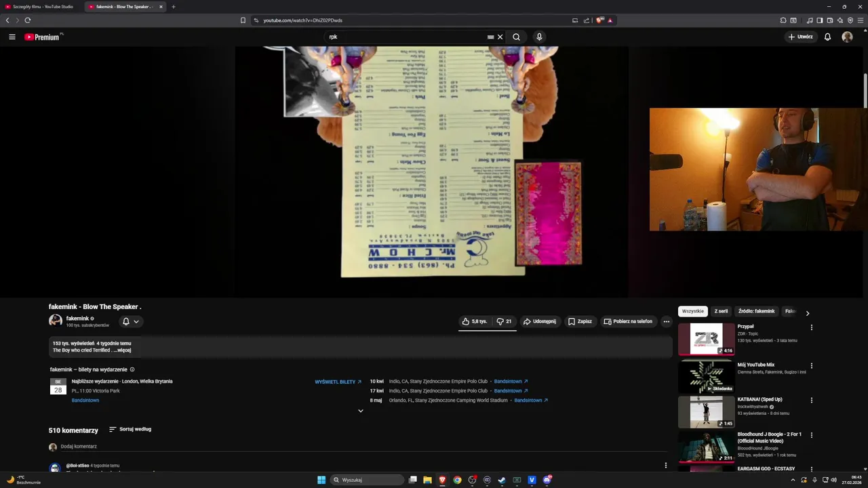Open Sortuj według comment sorting
Viewport: 868px width, 488px height.
point(130,429)
